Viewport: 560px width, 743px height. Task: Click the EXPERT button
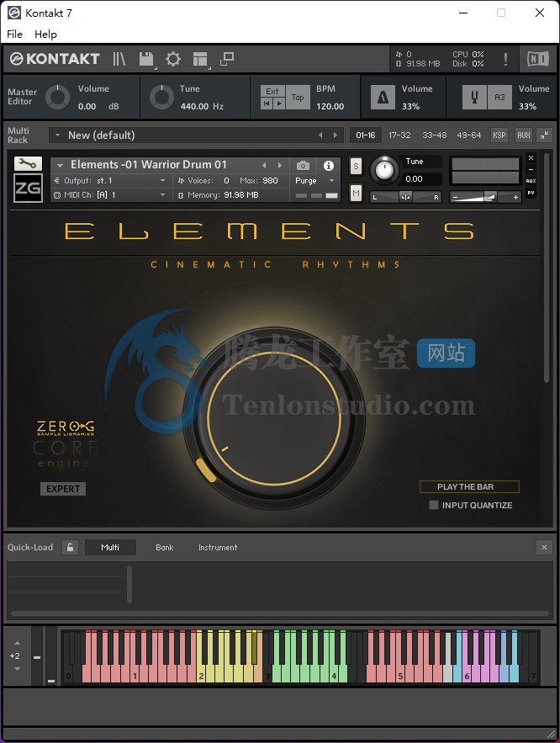click(x=63, y=489)
